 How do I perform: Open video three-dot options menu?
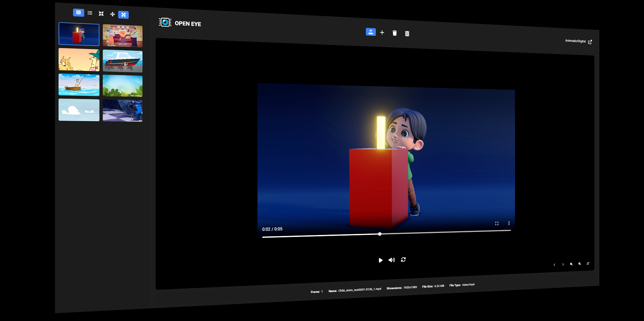coord(509,223)
